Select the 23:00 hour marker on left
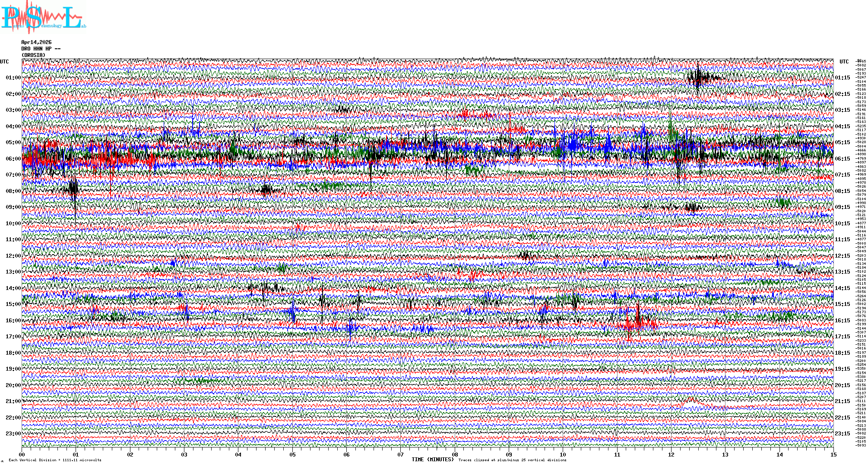This screenshot has width=868, height=466. [x=13, y=434]
